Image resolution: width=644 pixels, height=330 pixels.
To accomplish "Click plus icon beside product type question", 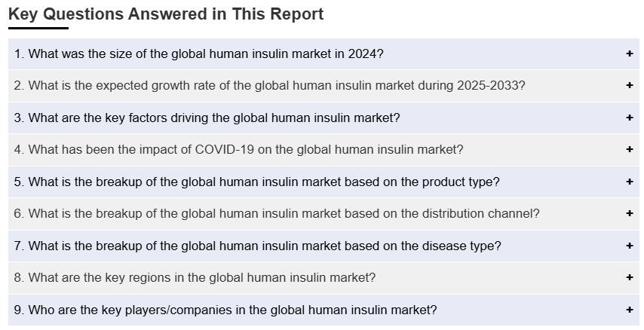I will (x=629, y=182).
